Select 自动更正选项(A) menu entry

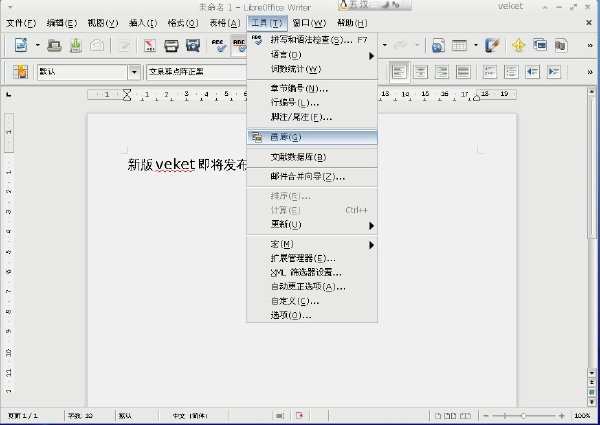point(312,287)
